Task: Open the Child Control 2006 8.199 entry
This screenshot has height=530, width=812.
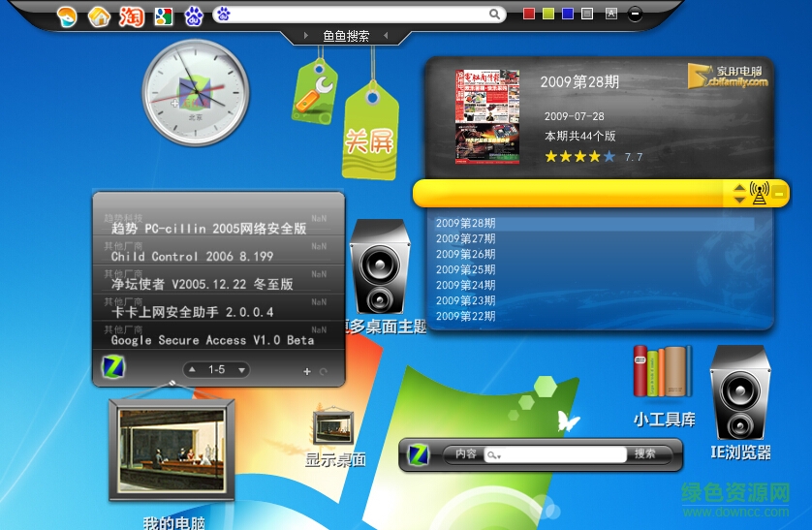Action: (192, 257)
